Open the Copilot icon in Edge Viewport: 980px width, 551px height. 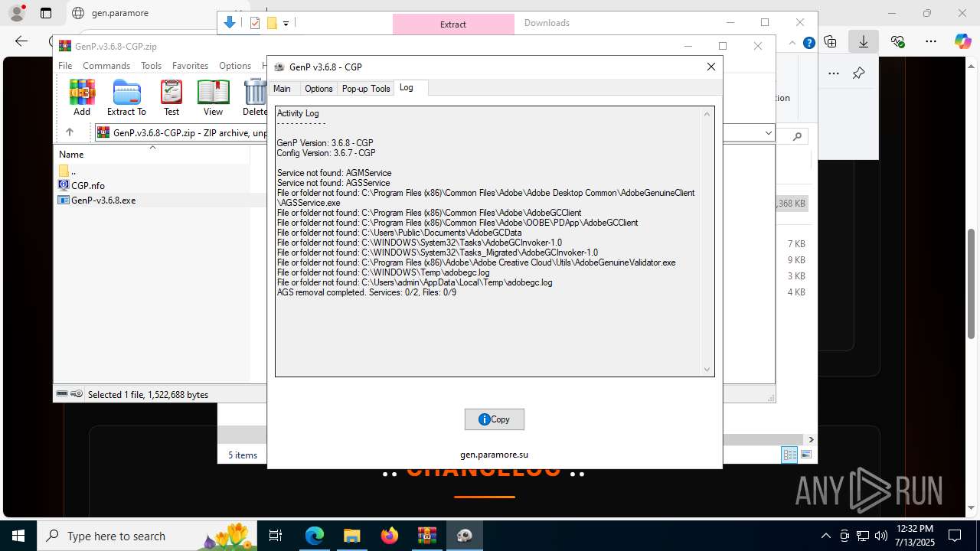[962, 42]
